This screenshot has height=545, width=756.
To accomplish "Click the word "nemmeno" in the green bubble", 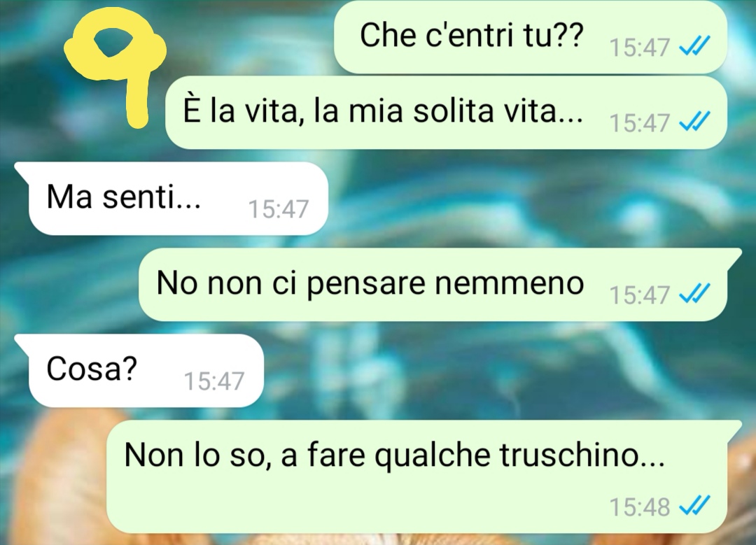I will tap(510, 283).
